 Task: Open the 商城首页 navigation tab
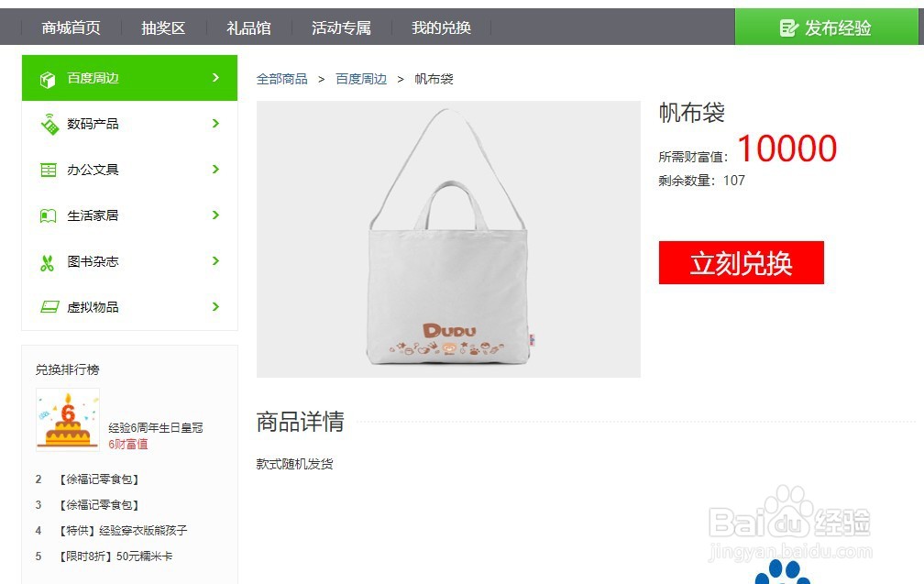(x=71, y=28)
